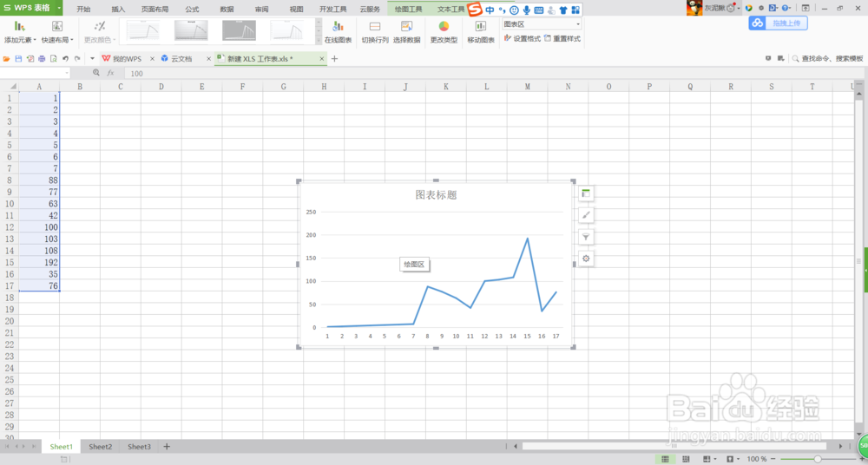Open the Name Box dropdown arrow

pyautogui.click(x=67, y=73)
